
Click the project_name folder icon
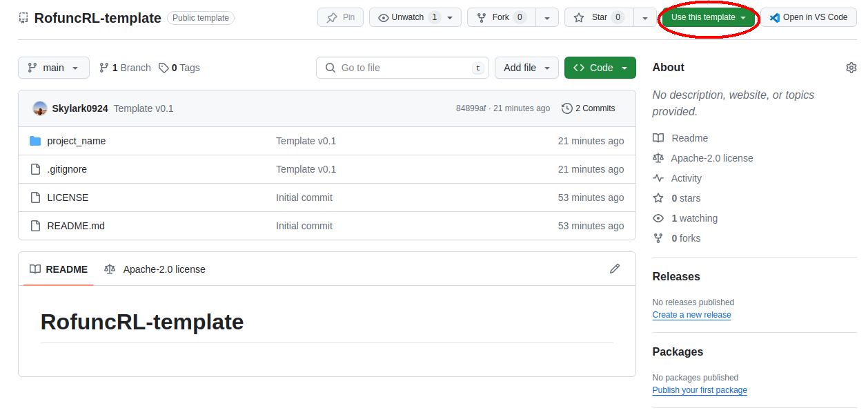(x=36, y=141)
